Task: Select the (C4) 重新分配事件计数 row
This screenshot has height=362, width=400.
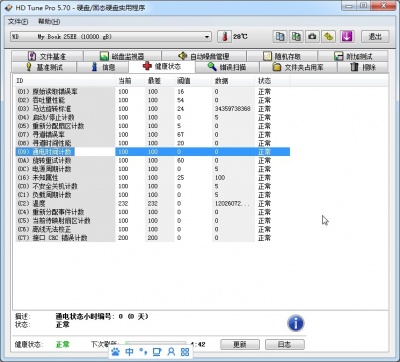Action: pyautogui.click(x=153, y=212)
